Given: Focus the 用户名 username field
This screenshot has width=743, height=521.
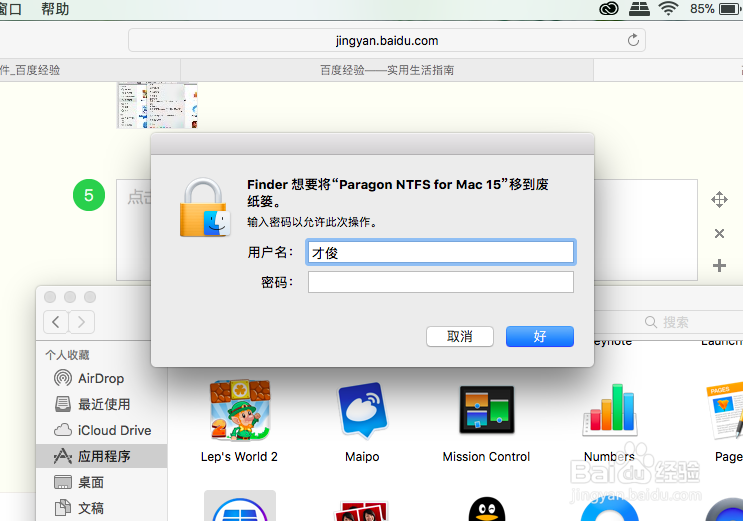Looking at the screenshot, I should pos(441,252).
